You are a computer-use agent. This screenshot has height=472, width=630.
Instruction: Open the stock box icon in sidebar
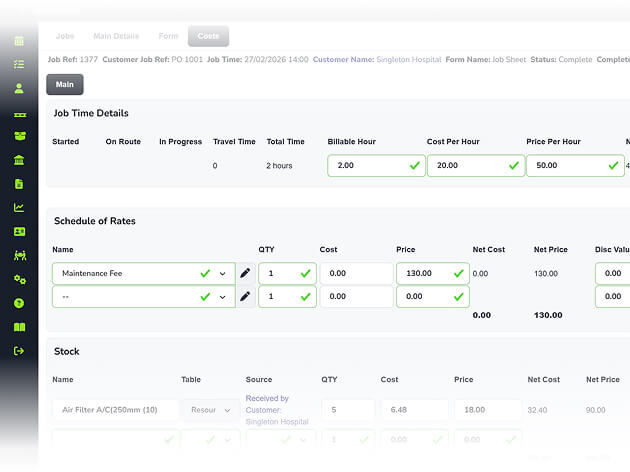tap(20, 136)
